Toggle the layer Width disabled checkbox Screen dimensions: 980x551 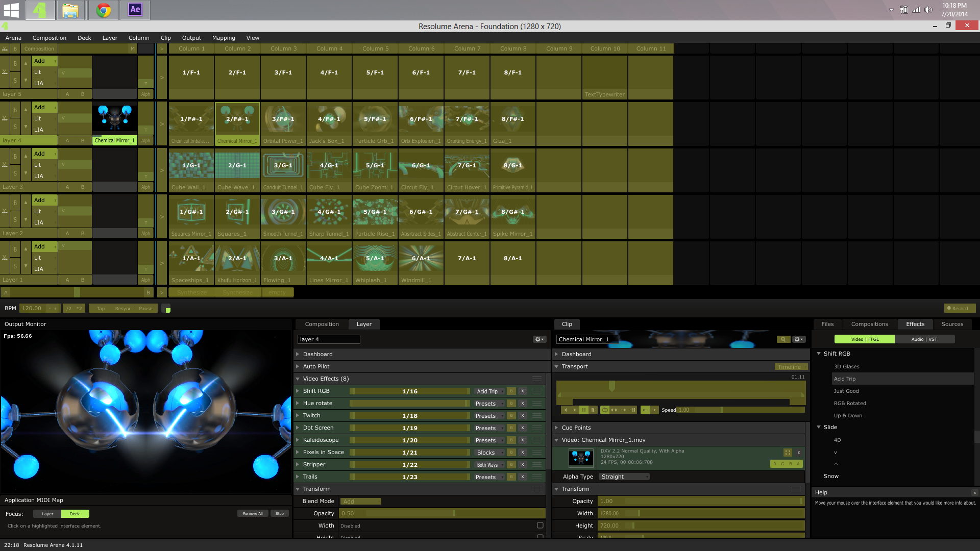click(540, 525)
